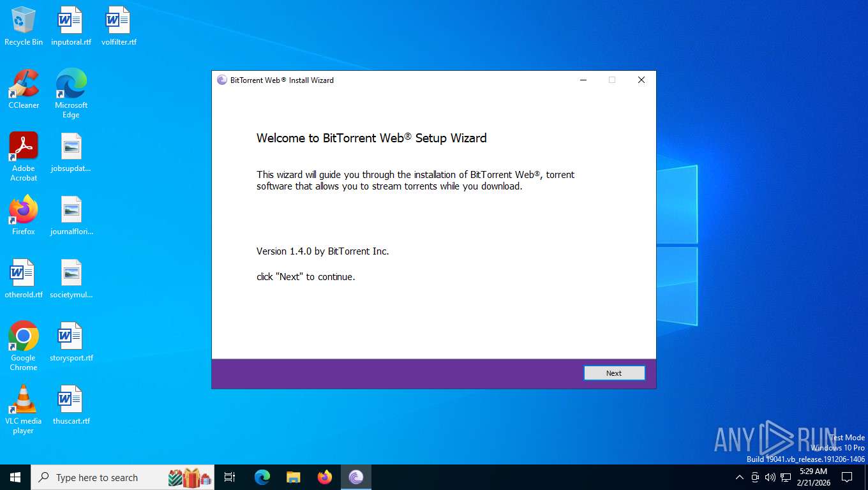
Task: Click the BitTorrent logo in the title bar
Action: 222,80
